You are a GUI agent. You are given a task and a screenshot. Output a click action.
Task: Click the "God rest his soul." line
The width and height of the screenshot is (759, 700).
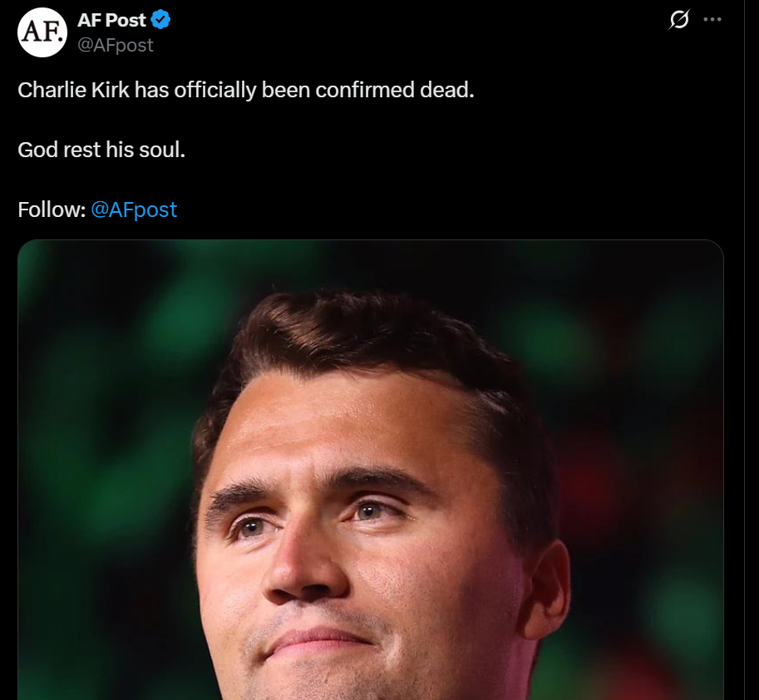pyautogui.click(x=101, y=150)
